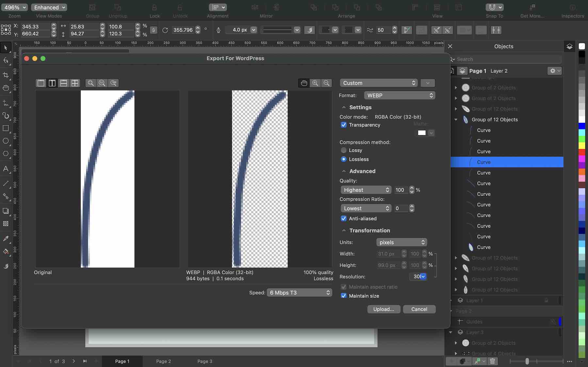Select the Rectangle tool
Viewport: 588px width, 367px height.
pyautogui.click(x=6, y=128)
